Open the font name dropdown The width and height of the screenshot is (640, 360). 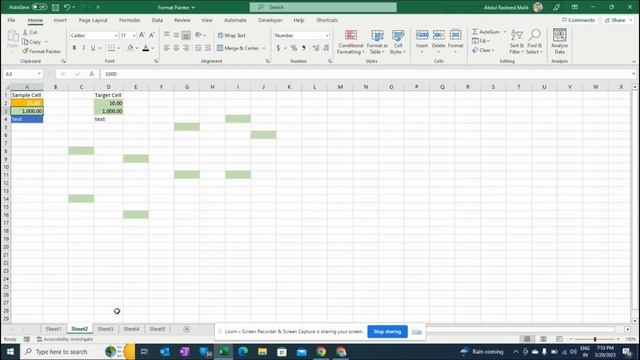click(x=116, y=36)
